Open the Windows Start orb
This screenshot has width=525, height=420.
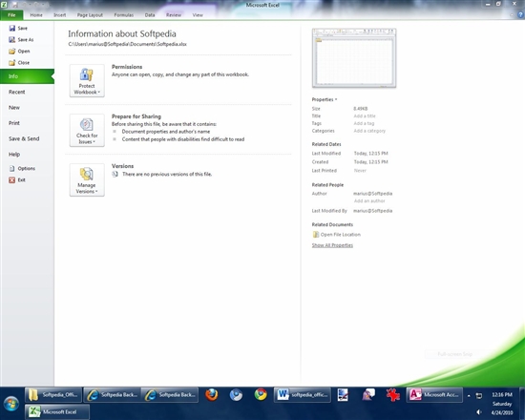pyautogui.click(x=11, y=403)
